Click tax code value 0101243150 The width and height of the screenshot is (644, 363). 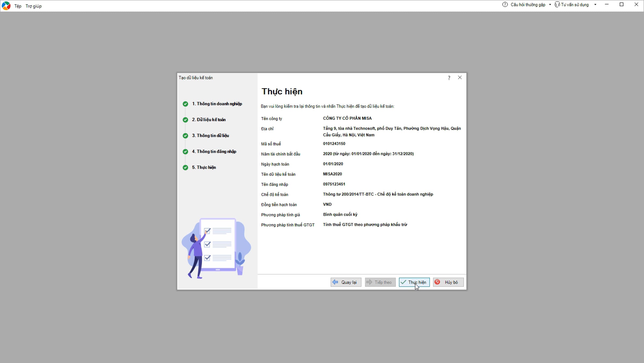click(334, 144)
